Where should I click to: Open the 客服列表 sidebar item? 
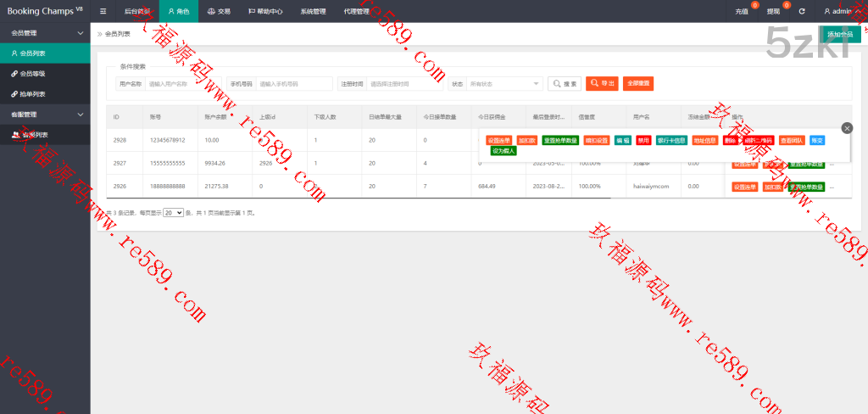pos(35,134)
